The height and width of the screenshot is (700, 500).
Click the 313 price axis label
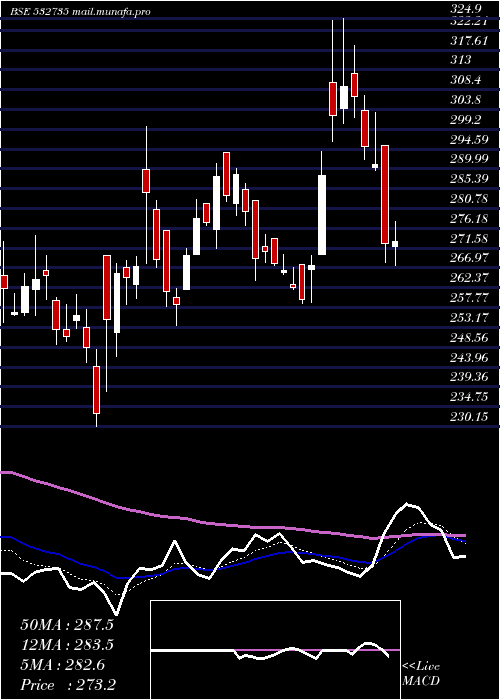[x=461, y=60]
